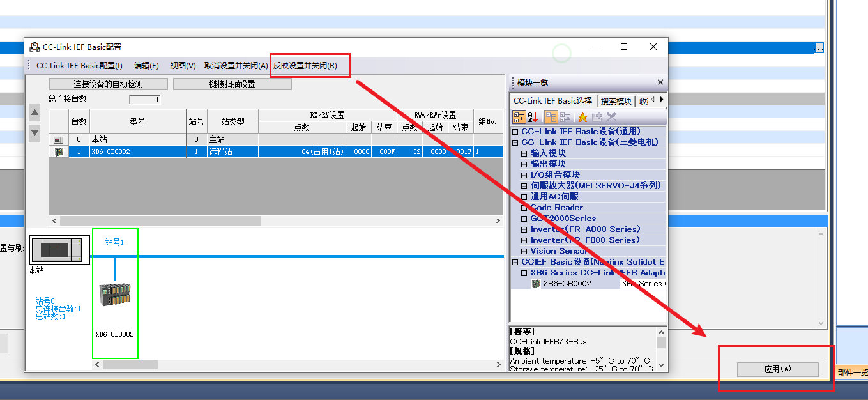The image size is (868, 400).
Task: Expand the Vision Sensor category
Action: 524,251
